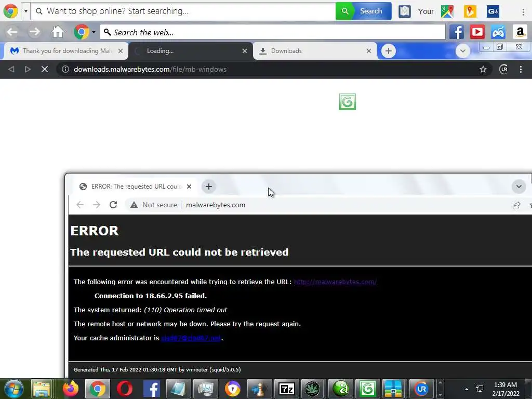Open the blue GS toolbar icon

[x=493, y=11]
